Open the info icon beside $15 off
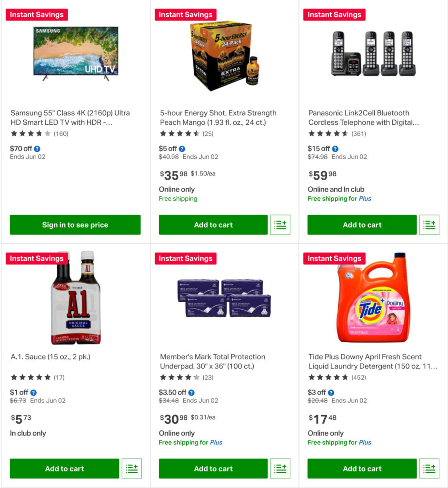 [x=335, y=149]
